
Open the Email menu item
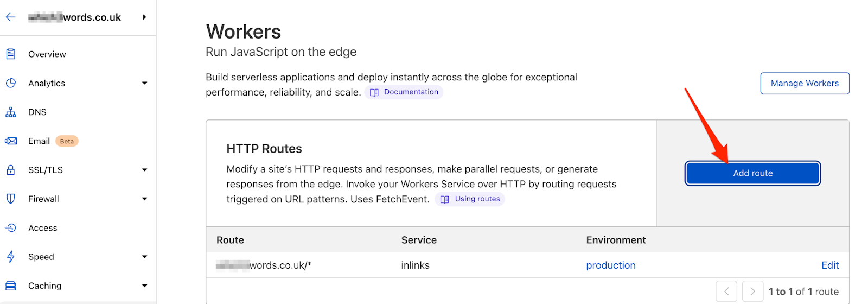click(x=39, y=141)
